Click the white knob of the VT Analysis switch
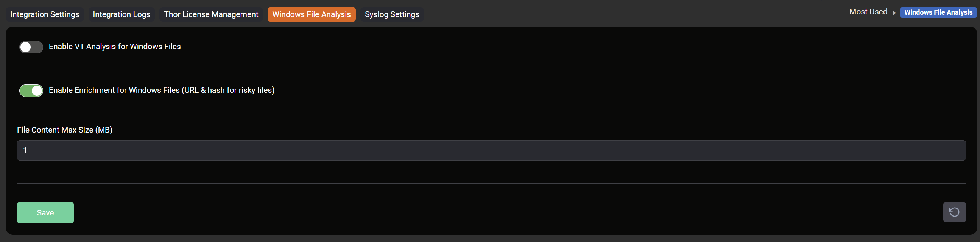 25,47
